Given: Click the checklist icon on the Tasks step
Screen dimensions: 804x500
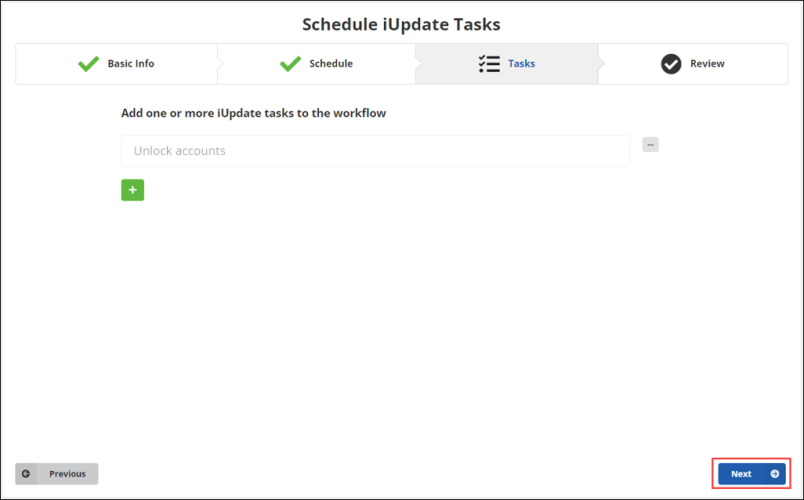Looking at the screenshot, I should (x=489, y=64).
